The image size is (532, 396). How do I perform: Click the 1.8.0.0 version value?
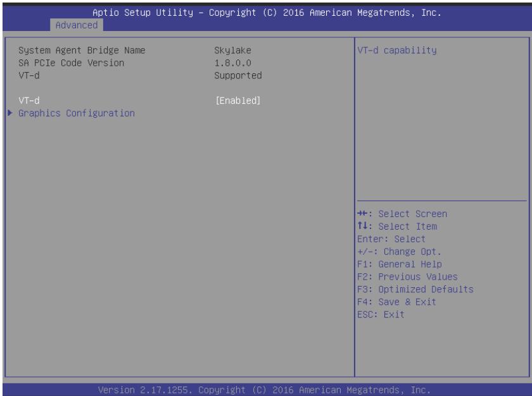point(233,63)
